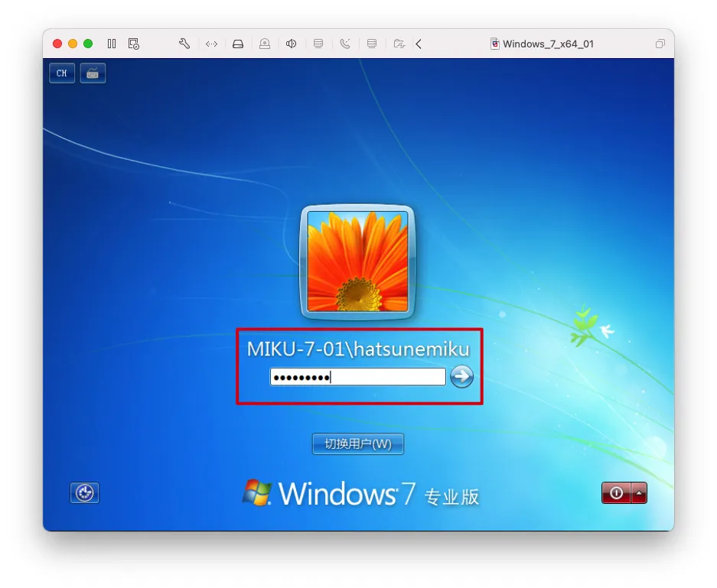The height and width of the screenshot is (588, 717).
Task: Click the MIKU-7-01\hatsunemiku username
Action: 358,349
